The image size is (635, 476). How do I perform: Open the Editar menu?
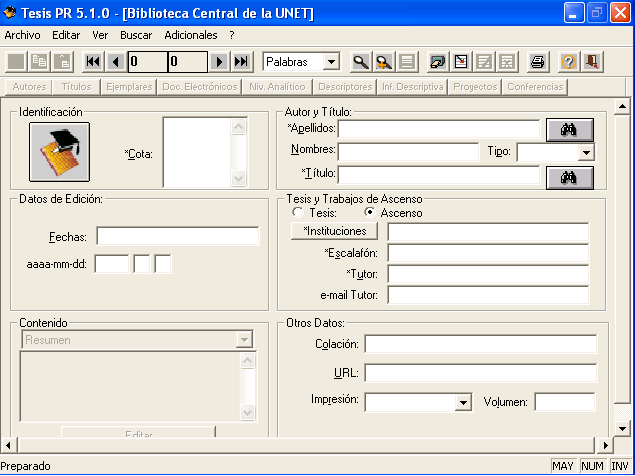point(66,35)
